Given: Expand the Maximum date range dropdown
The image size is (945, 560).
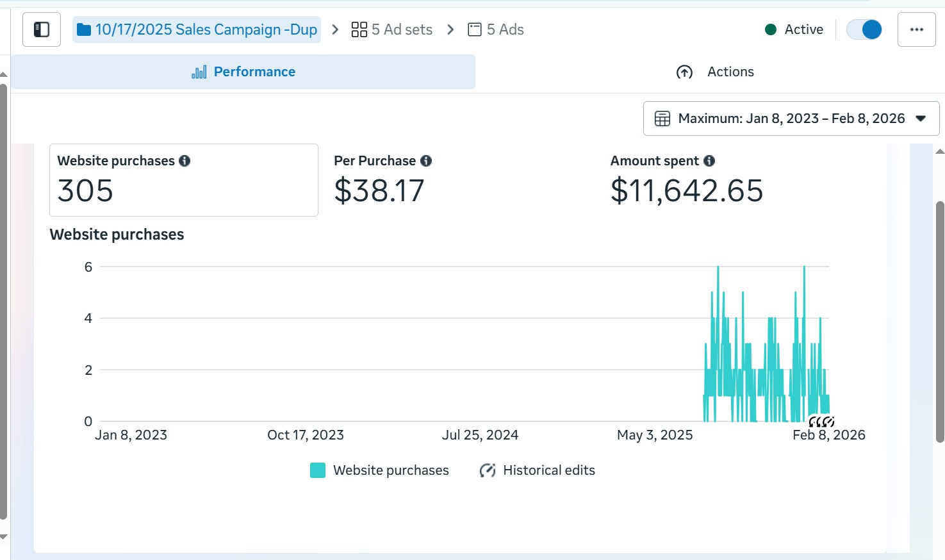Looking at the screenshot, I should pos(921,119).
